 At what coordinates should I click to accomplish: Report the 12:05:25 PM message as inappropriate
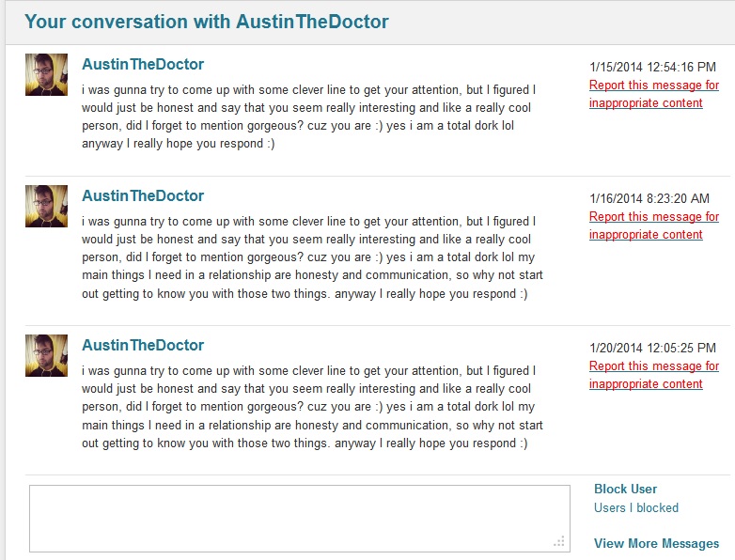(x=654, y=375)
